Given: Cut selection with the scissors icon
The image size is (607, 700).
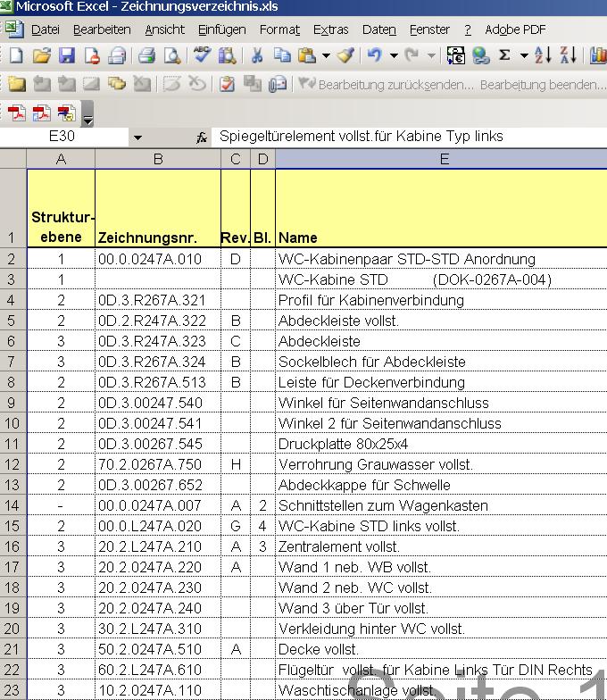Looking at the screenshot, I should click(x=257, y=55).
